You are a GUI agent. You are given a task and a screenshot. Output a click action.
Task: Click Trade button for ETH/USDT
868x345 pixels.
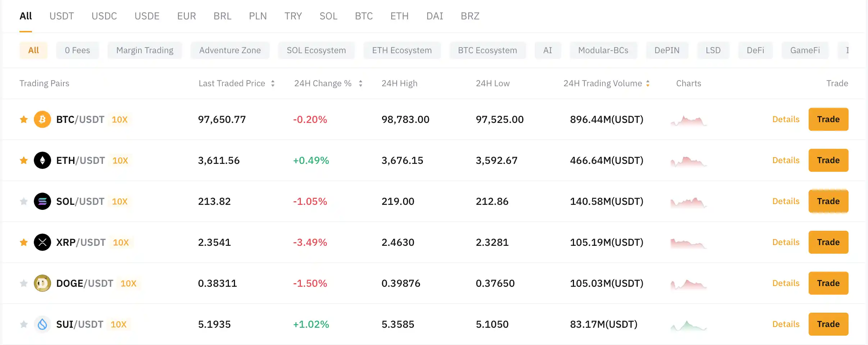[x=828, y=160]
